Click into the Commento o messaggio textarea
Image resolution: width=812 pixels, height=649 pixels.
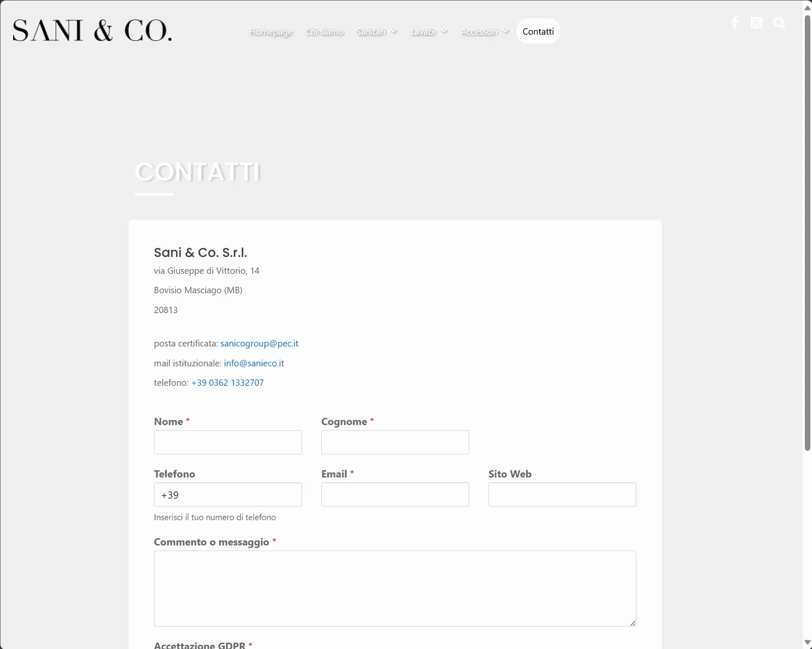[395, 588]
